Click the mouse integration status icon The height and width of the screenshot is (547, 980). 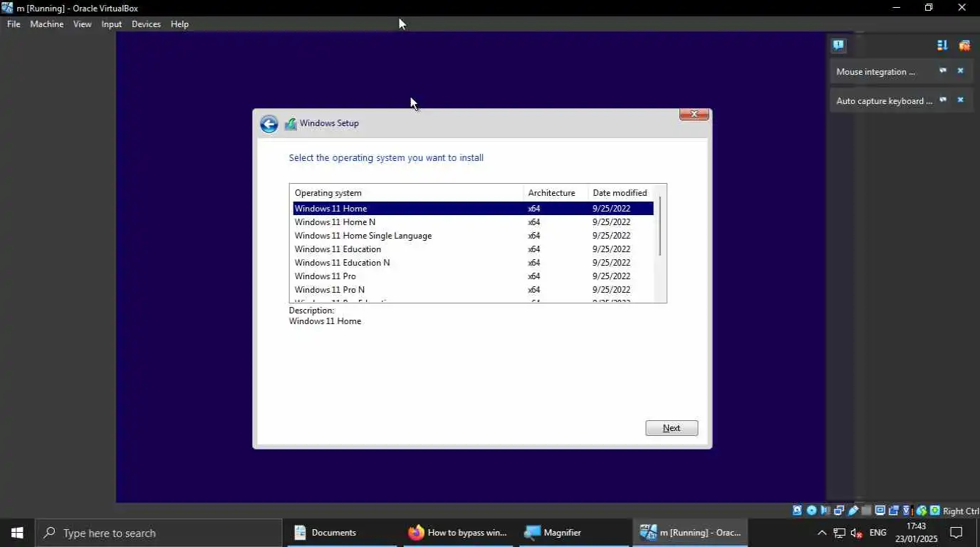point(921,510)
